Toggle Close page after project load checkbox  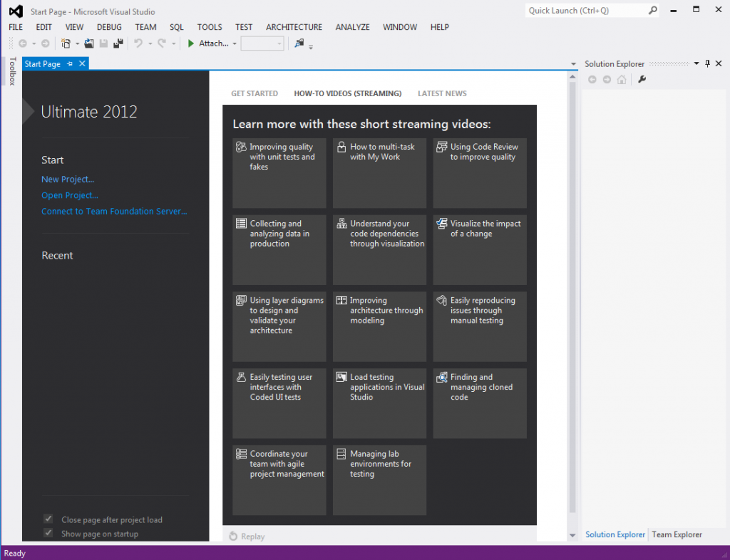click(48, 519)
